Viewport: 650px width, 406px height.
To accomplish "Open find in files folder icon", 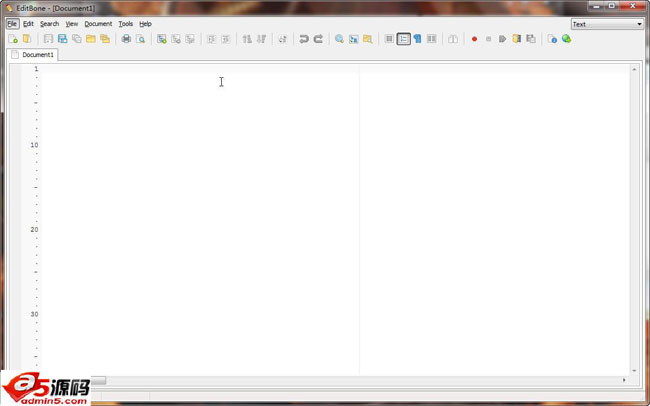I will point(368,39).
